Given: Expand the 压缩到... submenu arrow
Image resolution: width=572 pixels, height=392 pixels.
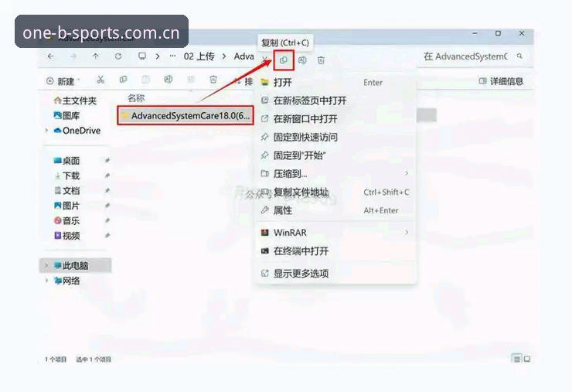Looking at the screenshot, I should point(407,173).
